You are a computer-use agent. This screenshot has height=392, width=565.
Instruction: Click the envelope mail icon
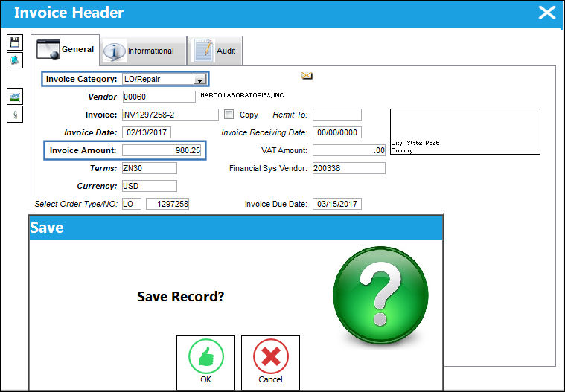coord(307,76)
